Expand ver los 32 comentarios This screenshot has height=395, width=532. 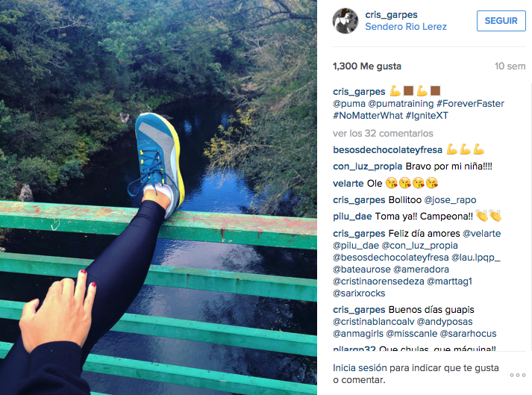(x=383, y=133)
